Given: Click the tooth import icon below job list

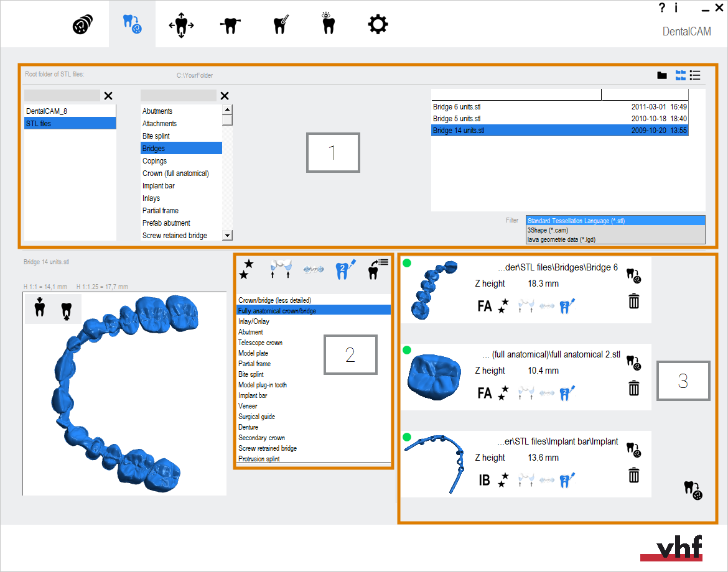Looking at the screenshot, I should (693, 491).
